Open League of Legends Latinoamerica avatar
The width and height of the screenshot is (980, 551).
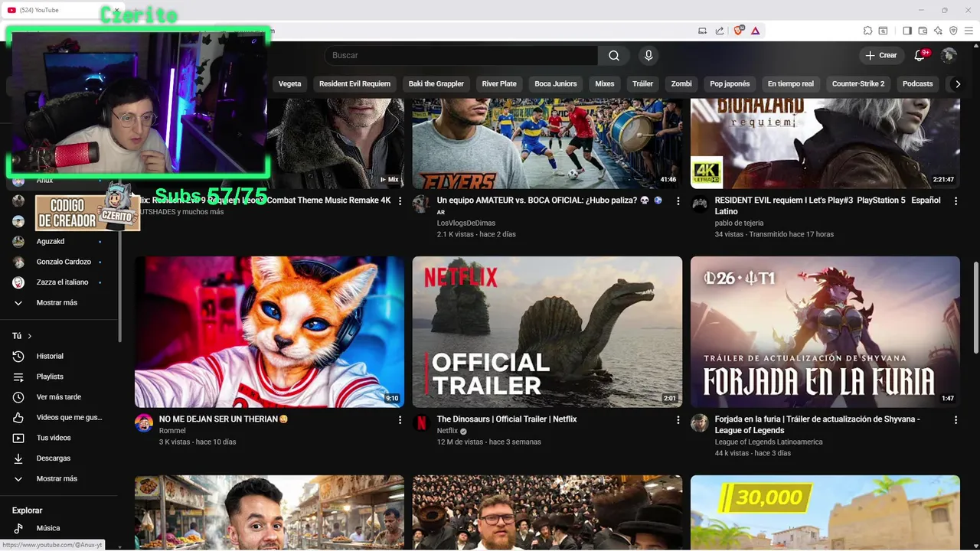pos(699,422)
